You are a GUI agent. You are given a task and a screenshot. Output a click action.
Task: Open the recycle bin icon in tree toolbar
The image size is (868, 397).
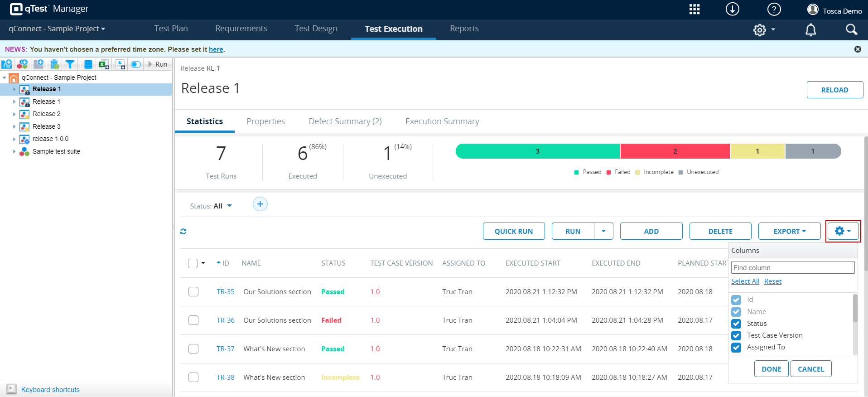(x=54, y=64)
